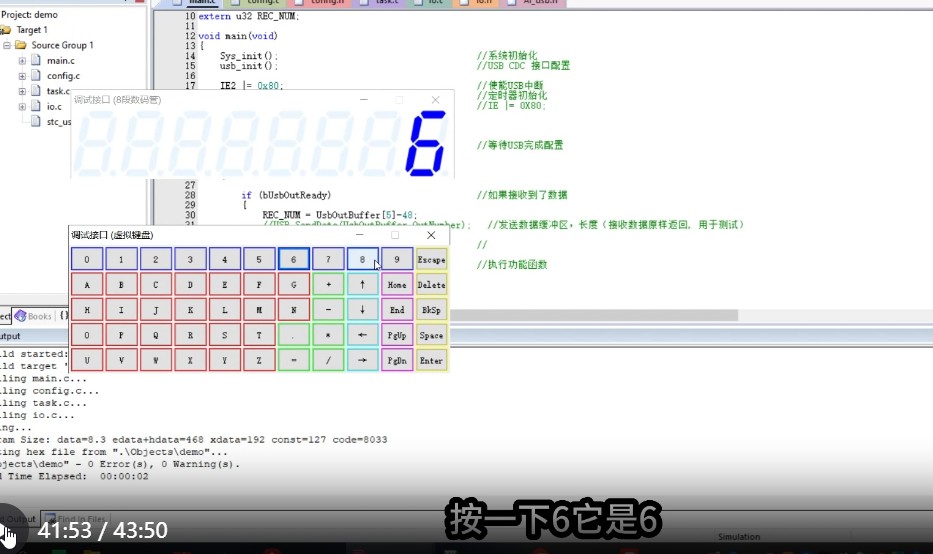Select Target 1 in project tree
Screen dimensions: 933x554
pyautogui.click(x=32, y=30)
